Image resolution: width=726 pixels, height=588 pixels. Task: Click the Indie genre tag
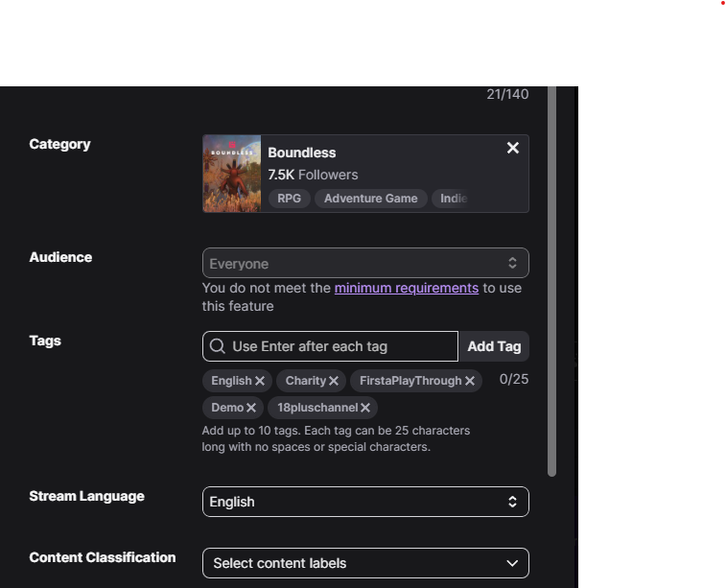click(x=453, y=199)
